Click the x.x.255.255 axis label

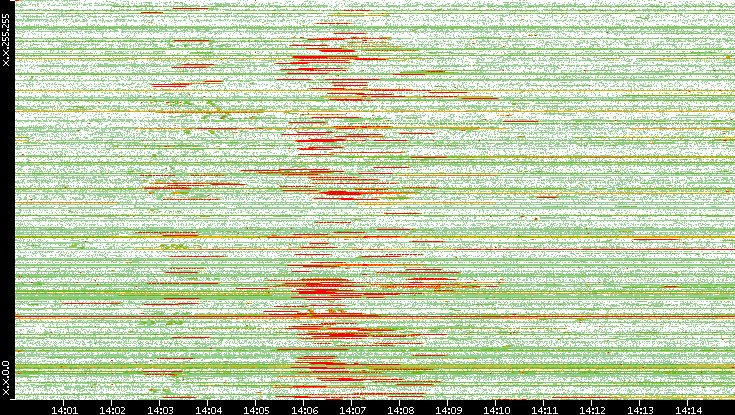coord(6,40)
